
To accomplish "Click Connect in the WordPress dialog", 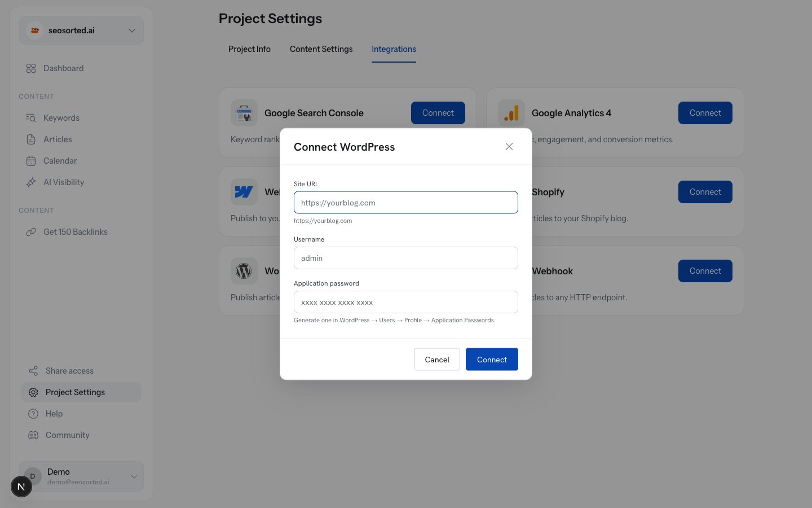I will (x=492, y=360).
